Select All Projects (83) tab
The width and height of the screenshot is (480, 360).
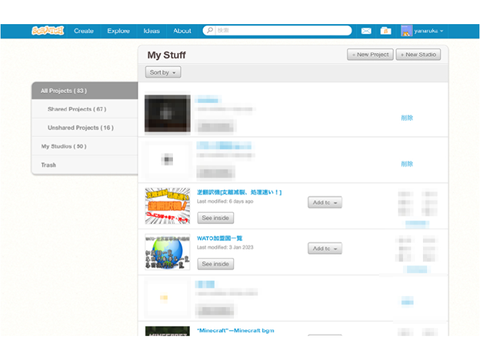(x=85, y=91)
